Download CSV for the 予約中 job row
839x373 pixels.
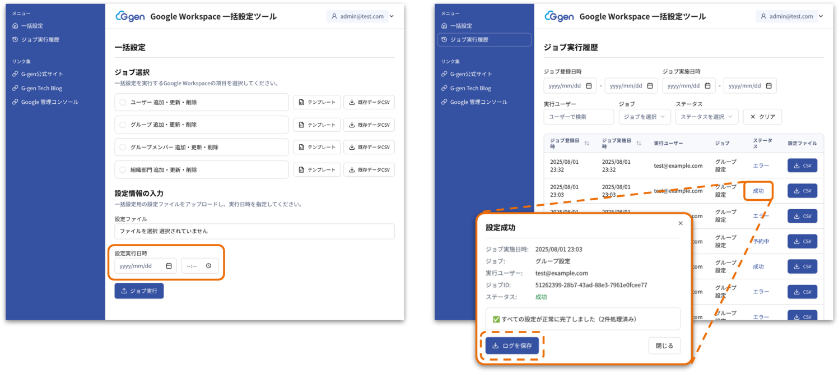coord(802,241)
